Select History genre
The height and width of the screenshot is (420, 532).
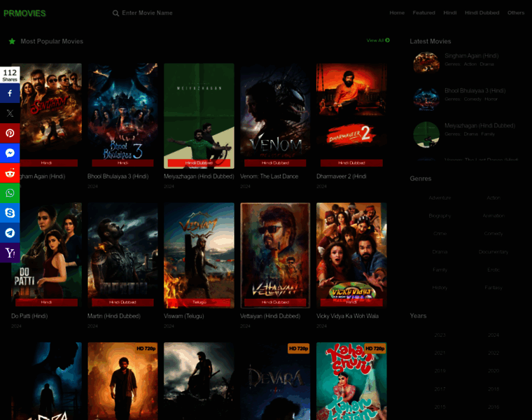point(440,288)
